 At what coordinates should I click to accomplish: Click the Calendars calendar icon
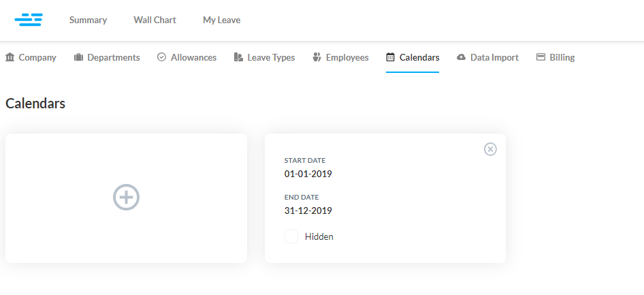(x=390, y=57)
